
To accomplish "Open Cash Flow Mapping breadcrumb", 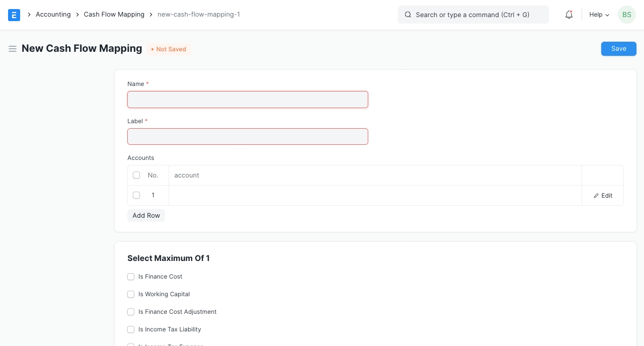I will (x=114, y=15).
